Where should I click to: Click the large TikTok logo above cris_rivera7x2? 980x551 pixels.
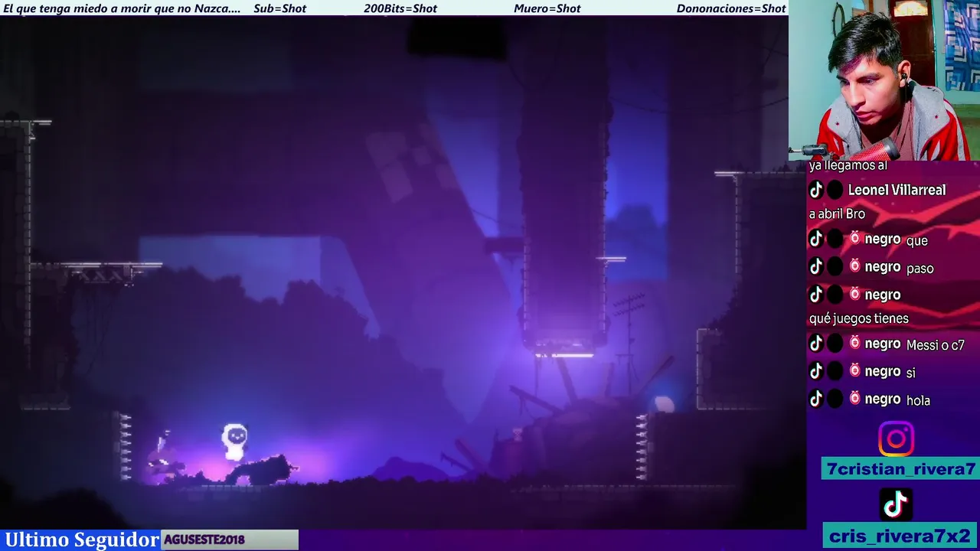(896, 504)
